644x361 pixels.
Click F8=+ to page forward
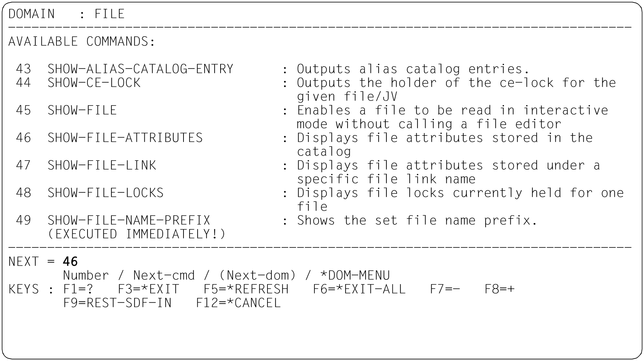tap(500, 289)
